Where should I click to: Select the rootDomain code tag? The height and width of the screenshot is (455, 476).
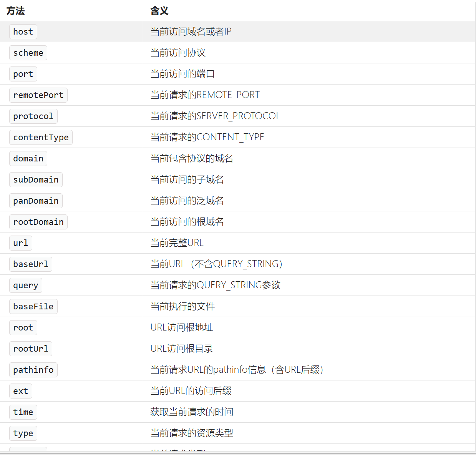click(x=38, y=222)
